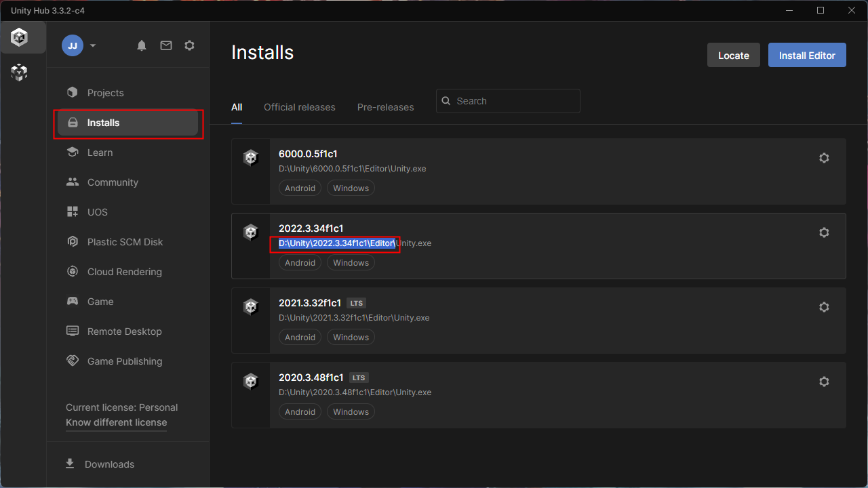This screenshot has height=488, width=868.
Task: Open settings gear for 2021.3.32f1c1
Action: (x=824, y=307)
